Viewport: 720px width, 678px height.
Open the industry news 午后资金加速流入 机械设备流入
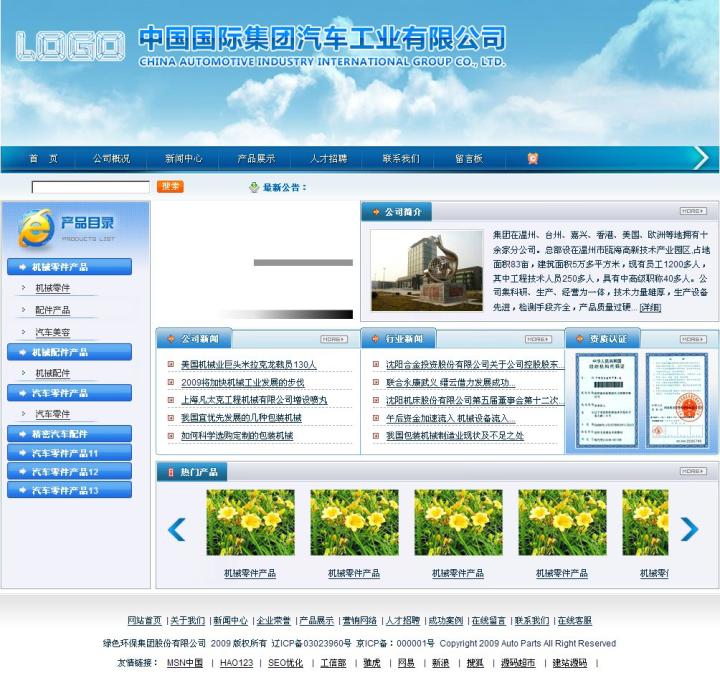[450, 418]
